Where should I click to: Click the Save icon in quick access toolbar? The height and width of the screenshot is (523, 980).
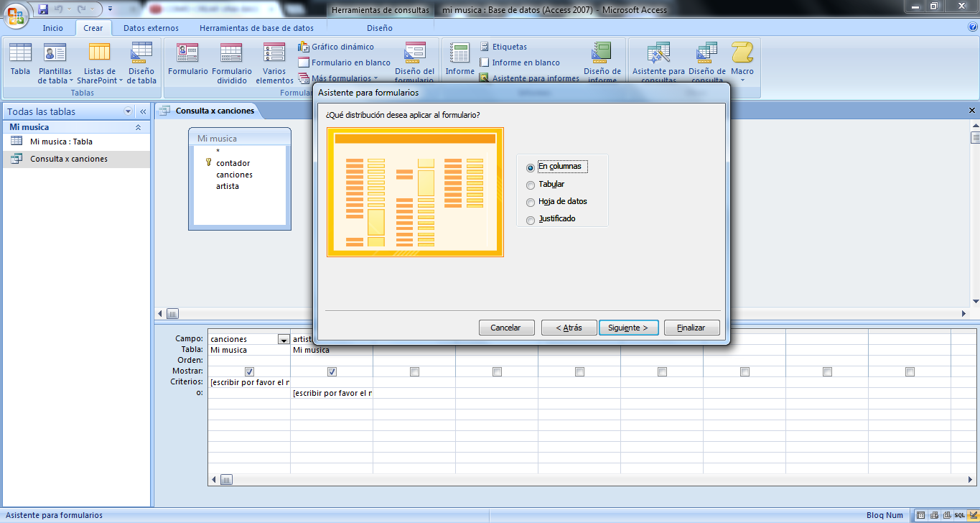[43, 10]
